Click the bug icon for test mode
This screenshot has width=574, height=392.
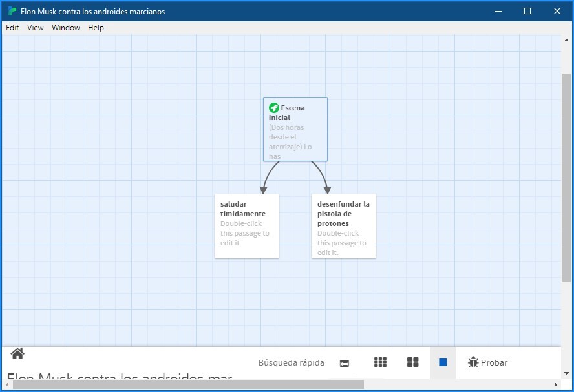(473, 362)
